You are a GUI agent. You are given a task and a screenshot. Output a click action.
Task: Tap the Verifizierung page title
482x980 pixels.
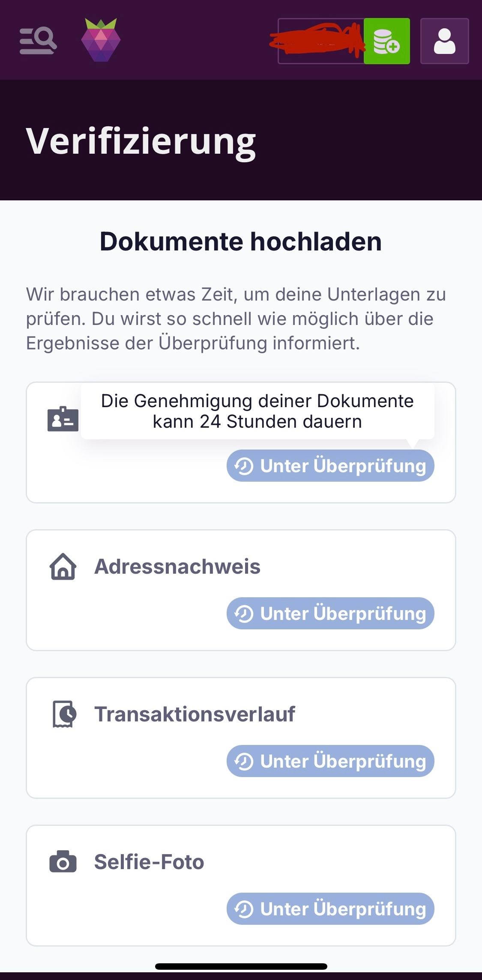coord(141,141)
